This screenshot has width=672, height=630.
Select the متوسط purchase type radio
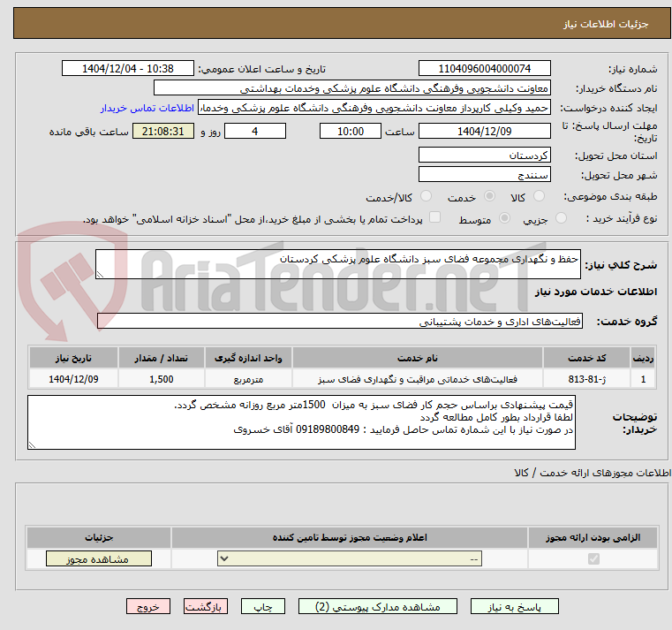504,218
